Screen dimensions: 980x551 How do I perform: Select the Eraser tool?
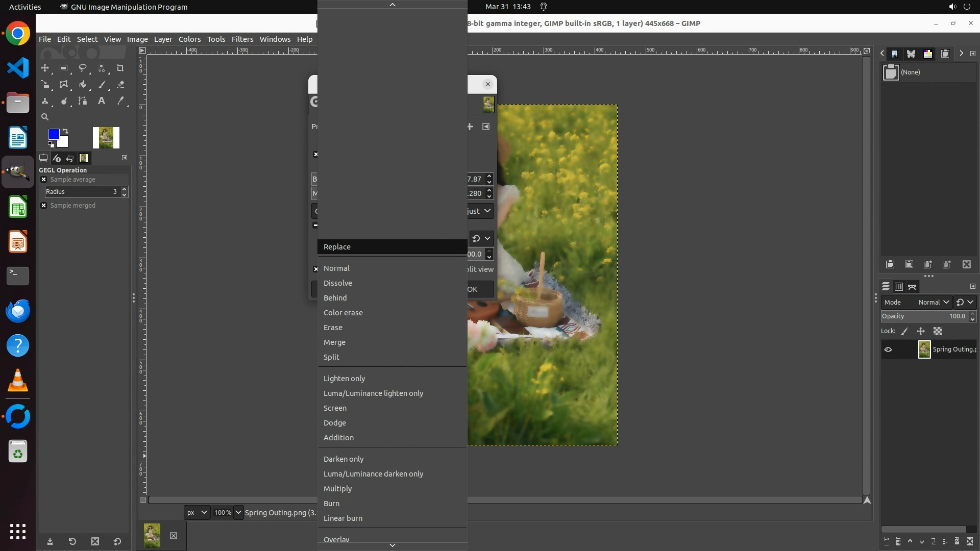120,85
